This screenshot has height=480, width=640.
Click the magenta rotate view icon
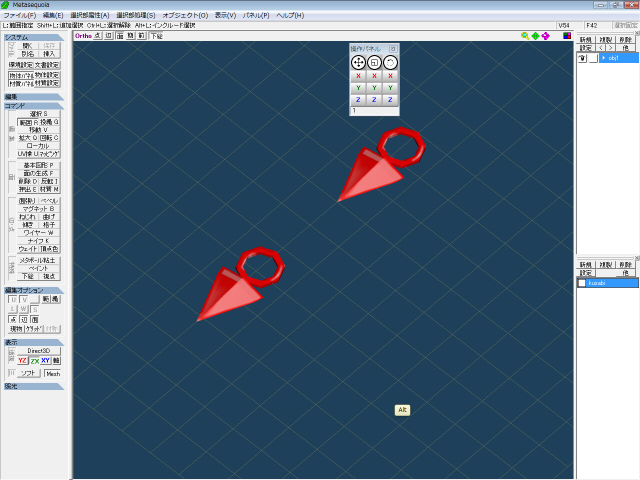coord(545,35)
